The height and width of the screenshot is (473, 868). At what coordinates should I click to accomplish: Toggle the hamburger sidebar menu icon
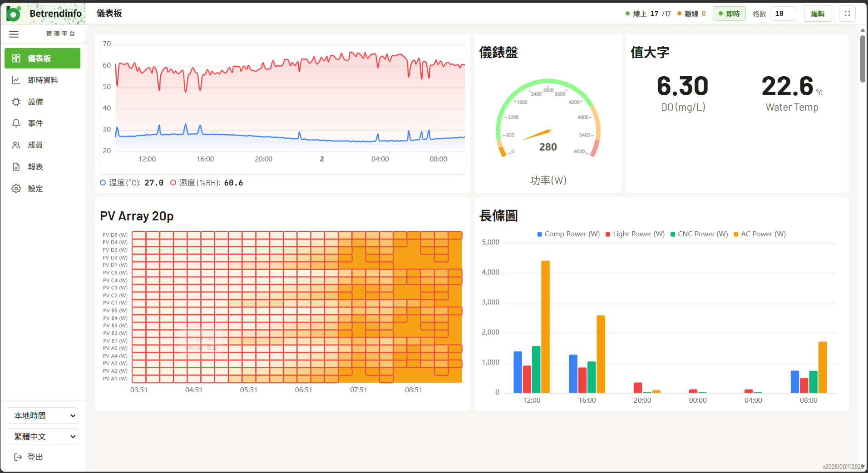[x=14, y=34]
